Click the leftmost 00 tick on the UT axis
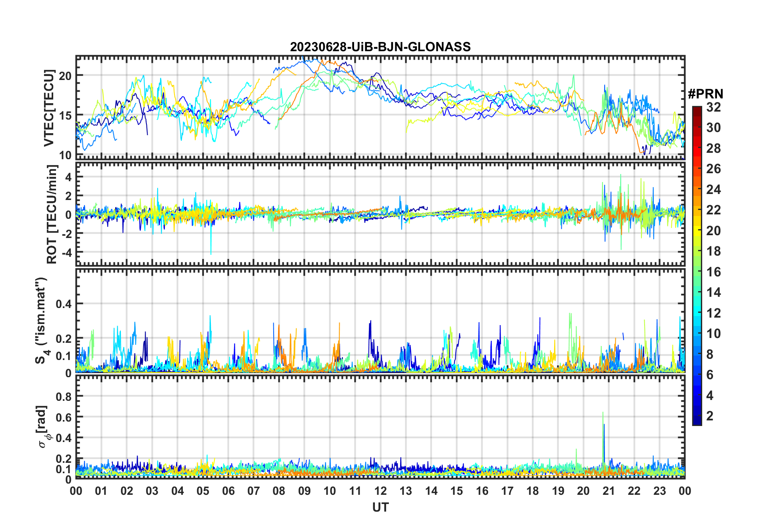The width and height of the screenshot is (761, 532). pyautogui.click(x=76, y=491)
